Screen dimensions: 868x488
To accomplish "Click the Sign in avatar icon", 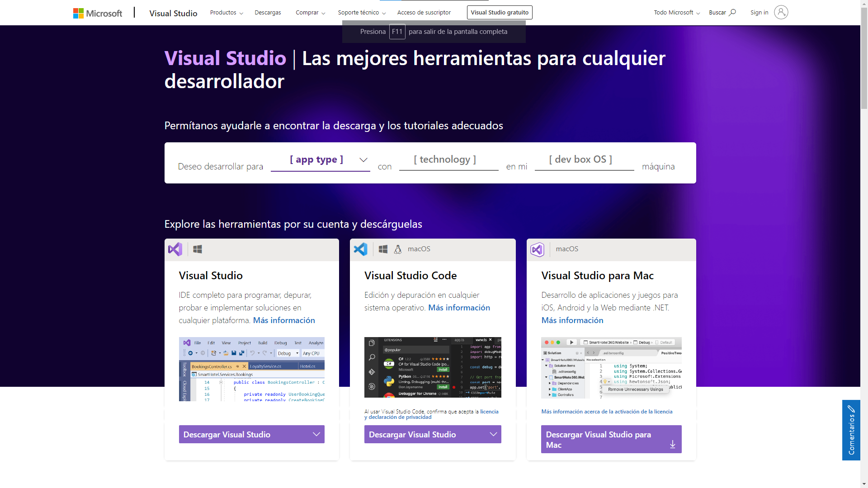I will pyautogui.click(x=781, y=12).
